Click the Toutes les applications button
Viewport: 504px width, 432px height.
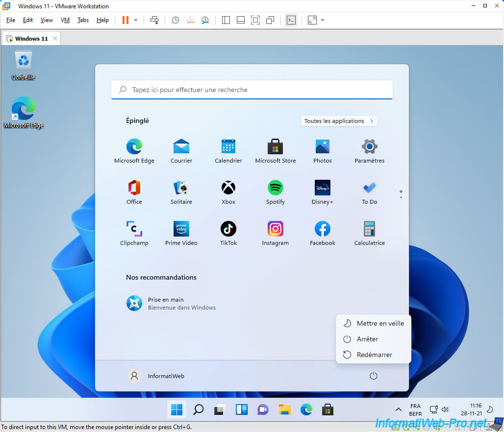pos(338,121)
